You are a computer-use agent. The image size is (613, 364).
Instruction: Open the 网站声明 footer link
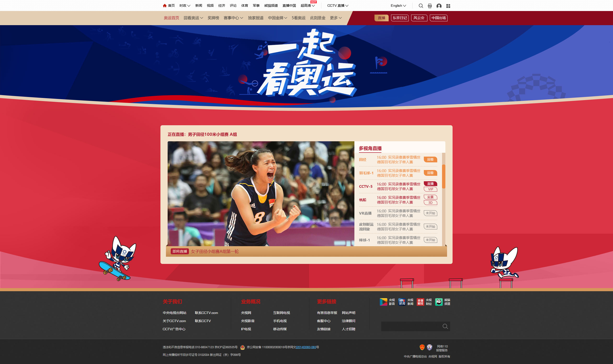pyautogui.click(x=348, y=313)
